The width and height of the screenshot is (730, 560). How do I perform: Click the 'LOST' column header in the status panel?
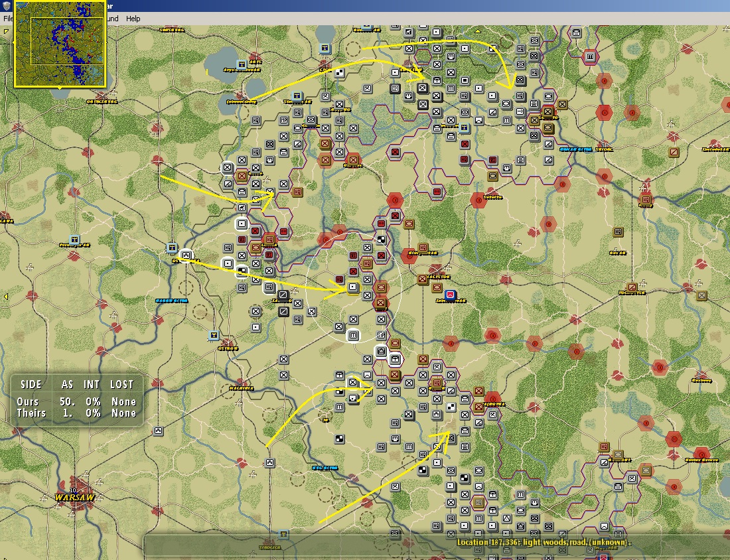tap(122, 385)
